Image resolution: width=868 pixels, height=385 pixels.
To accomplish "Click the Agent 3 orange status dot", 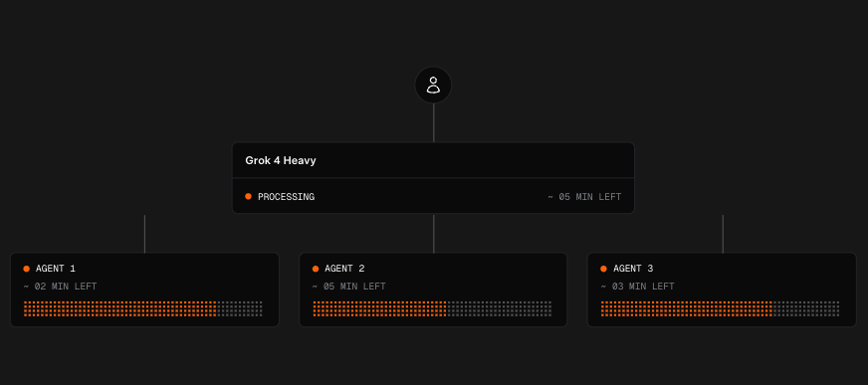I will pos(603,269).
